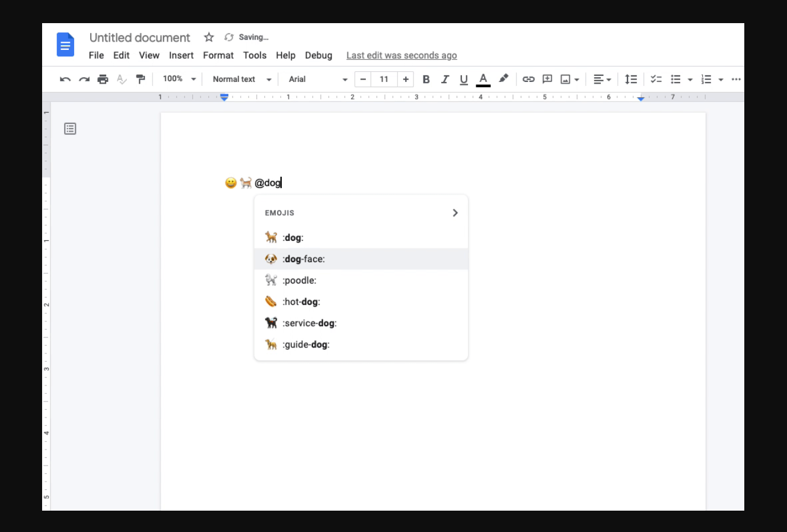The height and width of the screenshot is (532, 787).
Task: Print the document
Action: 103,79
